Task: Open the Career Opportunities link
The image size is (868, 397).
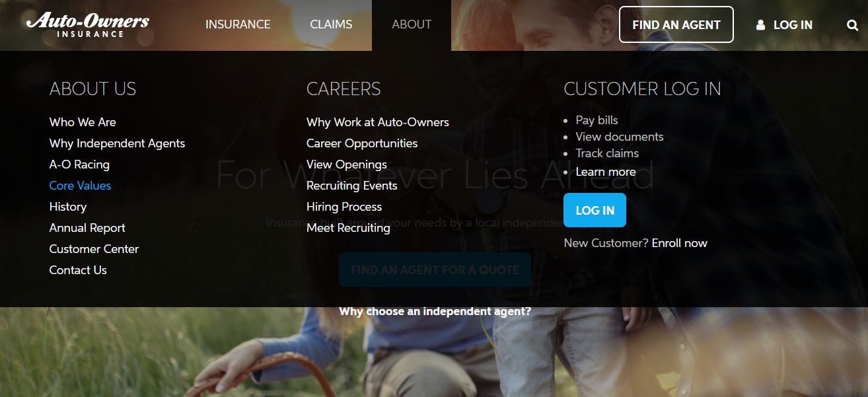Action: 362,143
